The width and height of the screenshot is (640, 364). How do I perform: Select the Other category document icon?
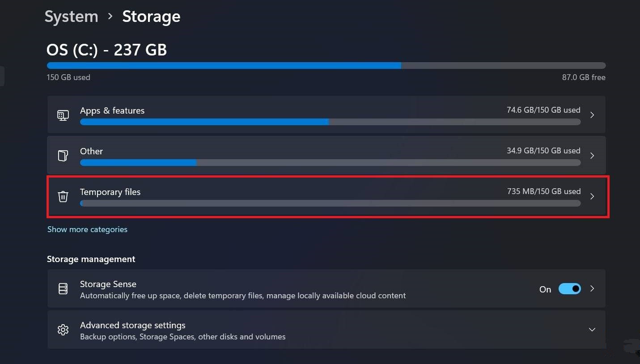63,155
